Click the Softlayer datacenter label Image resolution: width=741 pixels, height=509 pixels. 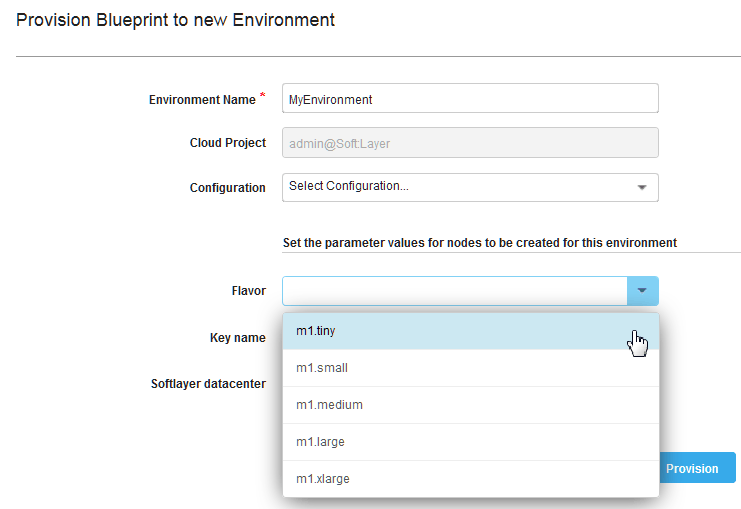pos(208,384)
